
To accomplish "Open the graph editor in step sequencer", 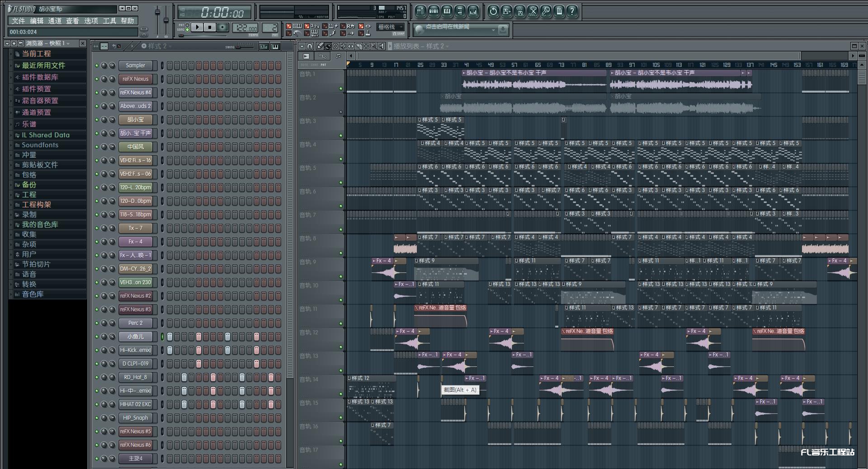I will click(x=264, y=47).
